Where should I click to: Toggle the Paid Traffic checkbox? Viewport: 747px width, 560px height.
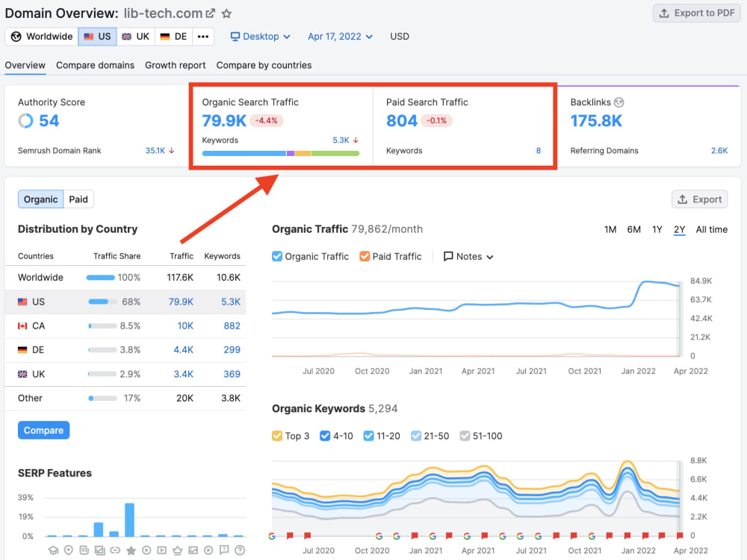pyautogui.click(x=365, y=256)
